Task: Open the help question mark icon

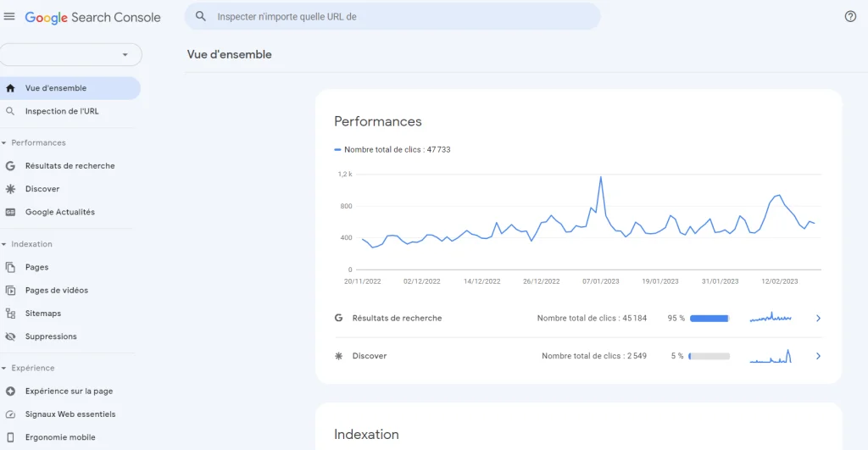Action: (x=850, y=17)
